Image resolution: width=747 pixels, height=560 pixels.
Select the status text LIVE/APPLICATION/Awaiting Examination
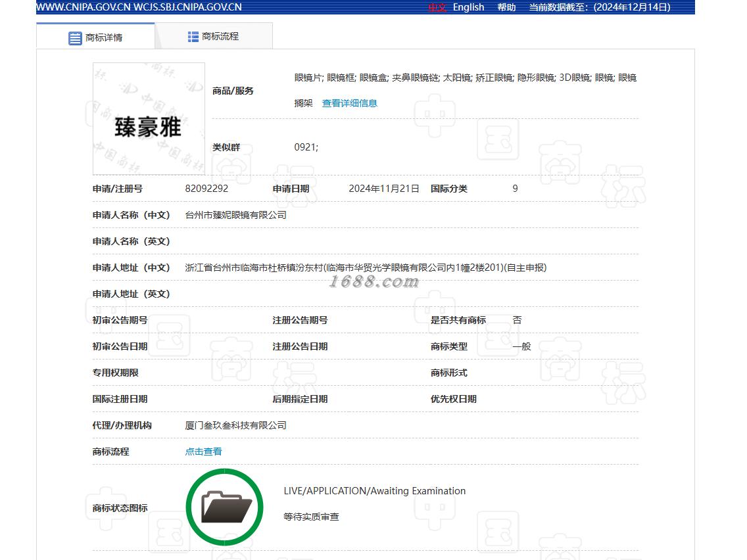[x=374, y=491]
